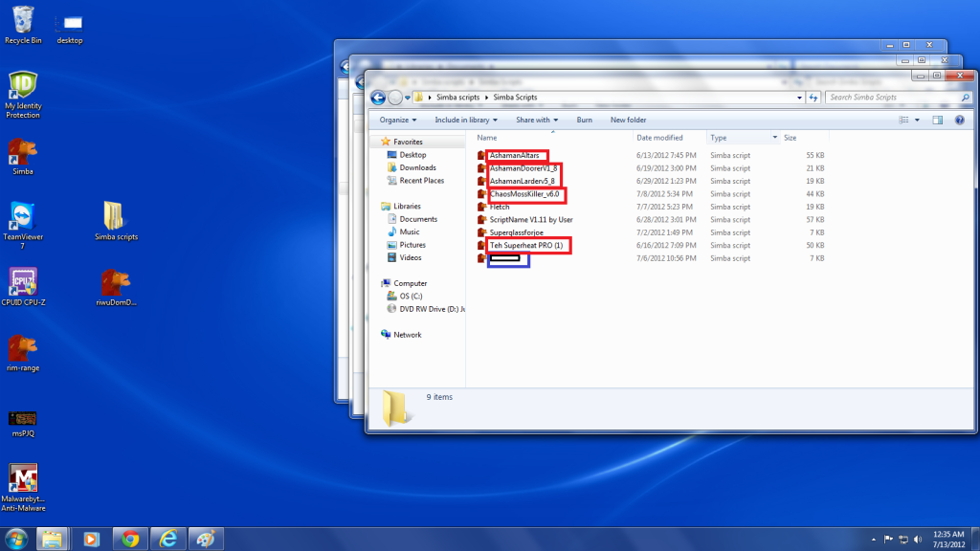Sort files by Date modified column
The width and height of the screenshot is (980, 551).
pos(659,138)
